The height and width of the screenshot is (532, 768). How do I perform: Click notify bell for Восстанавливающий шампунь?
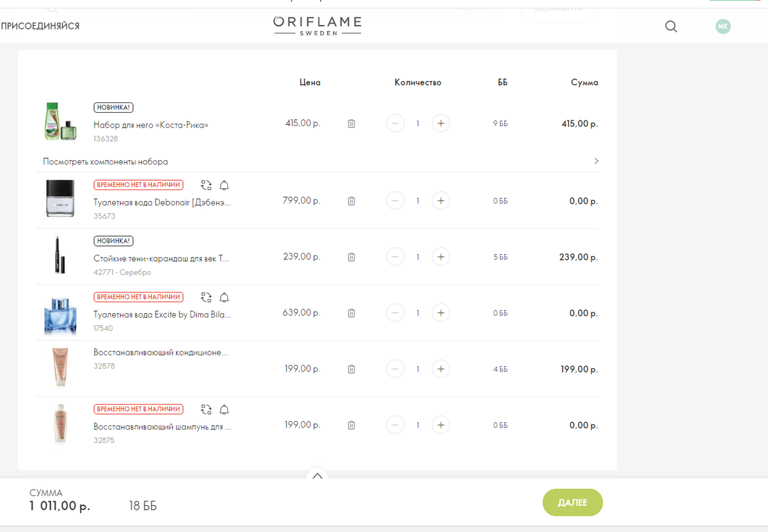[x=224, y=410]
